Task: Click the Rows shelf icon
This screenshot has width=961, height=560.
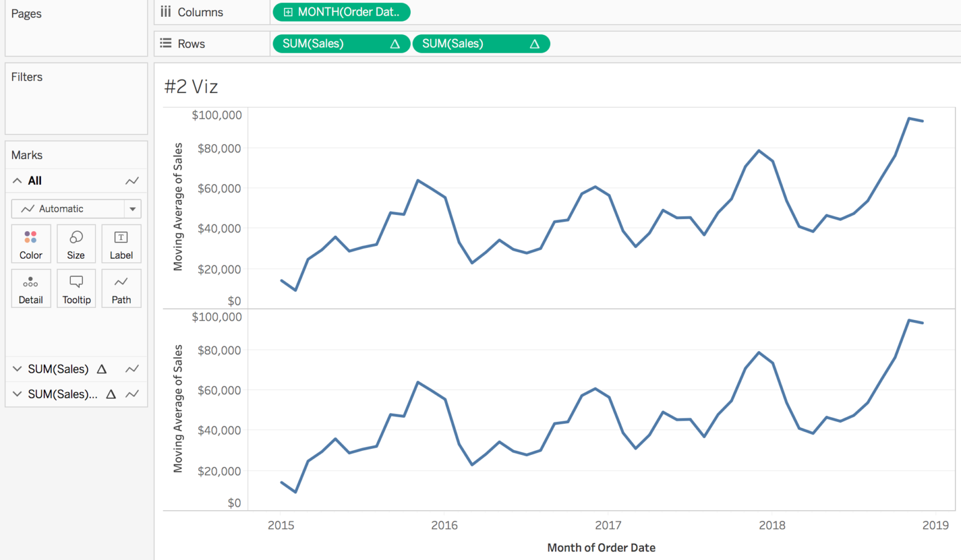Action: [x=165, y=43]
